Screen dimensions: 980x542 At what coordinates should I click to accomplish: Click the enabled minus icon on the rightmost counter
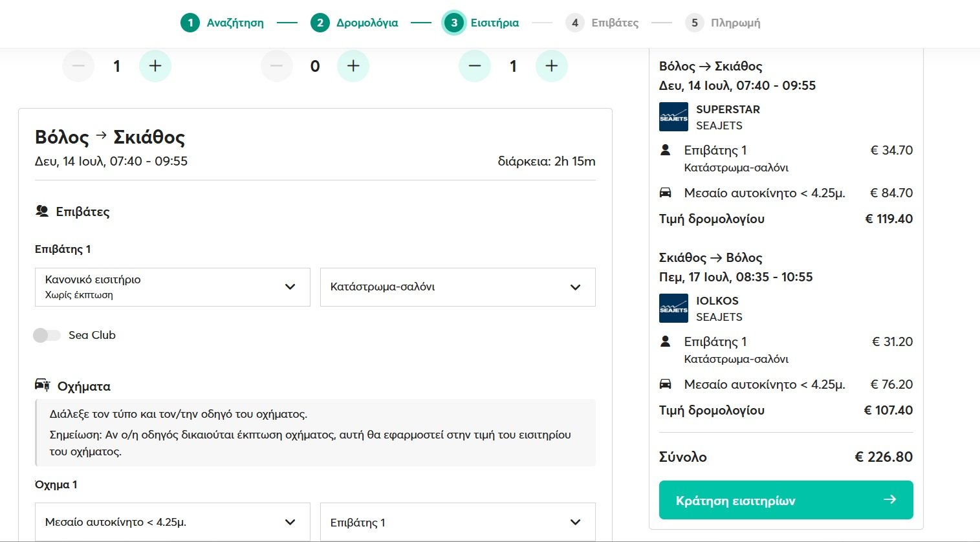pos(475,66)
